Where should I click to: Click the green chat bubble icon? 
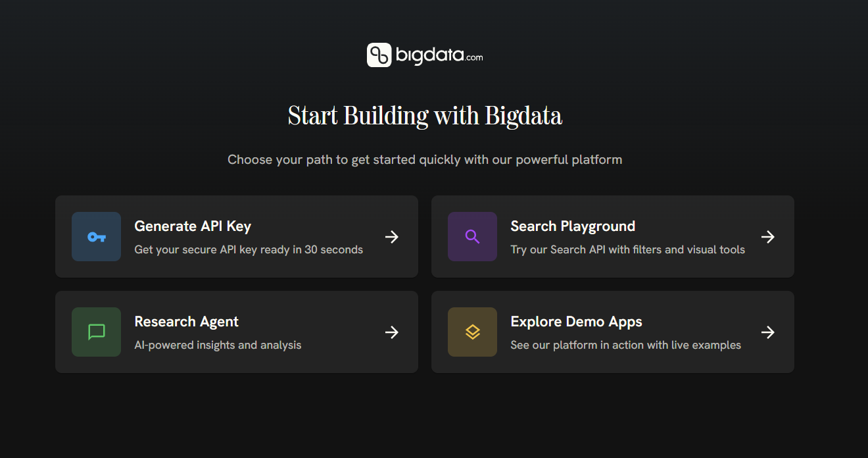[x=96, y=332]
